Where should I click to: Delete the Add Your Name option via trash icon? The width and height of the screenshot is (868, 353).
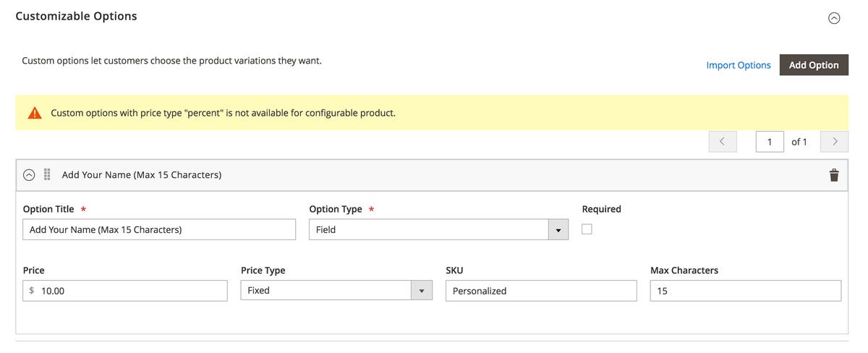[x=834, y=175]
